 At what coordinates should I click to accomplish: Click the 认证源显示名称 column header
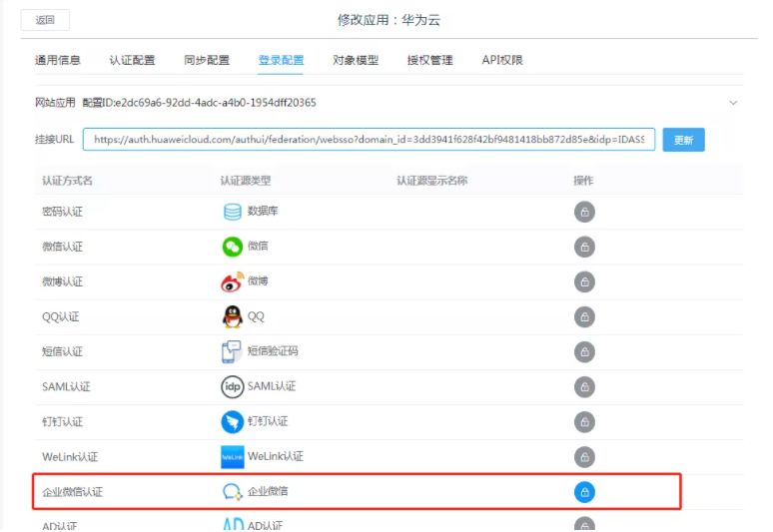(432, 181)
